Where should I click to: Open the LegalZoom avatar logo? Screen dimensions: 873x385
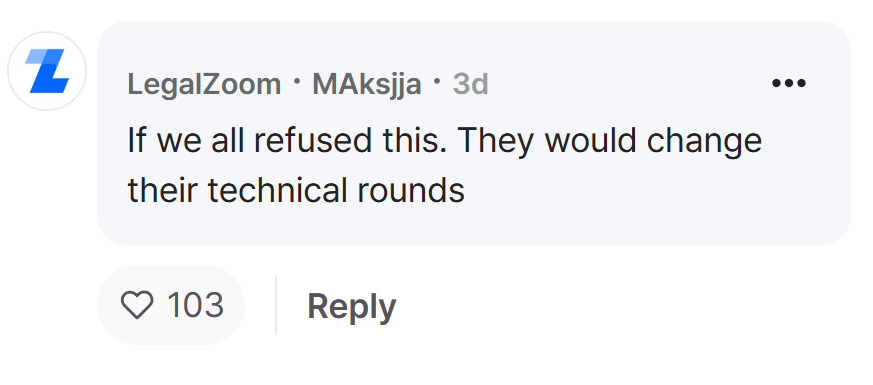coord(47,71)
